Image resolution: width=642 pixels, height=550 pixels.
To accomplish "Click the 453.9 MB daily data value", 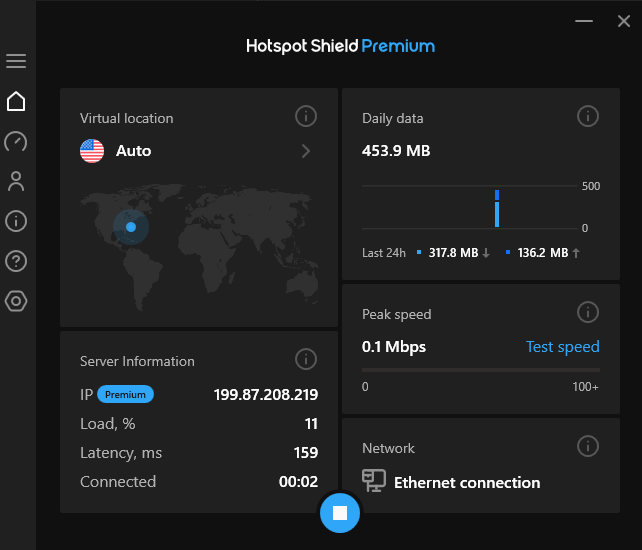I will point(396,151).
